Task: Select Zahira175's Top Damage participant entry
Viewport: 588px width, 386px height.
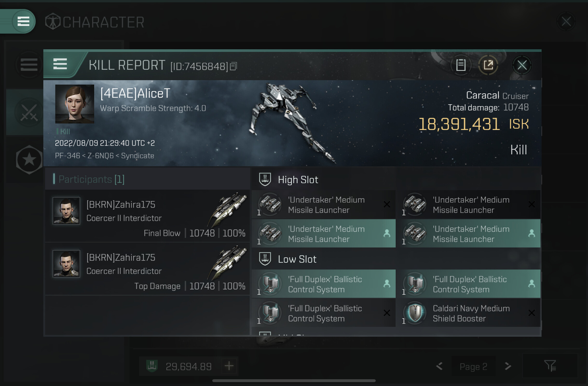Action: click(x=147, y=269)
